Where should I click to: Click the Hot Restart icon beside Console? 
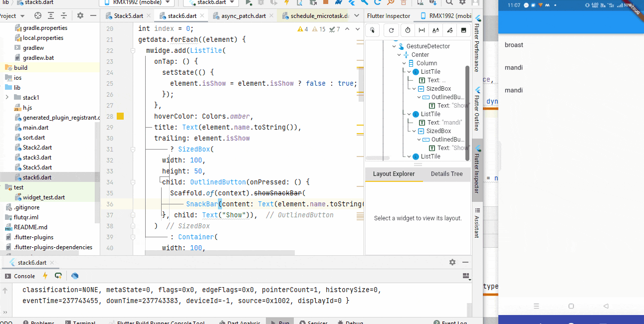[58, 276]
